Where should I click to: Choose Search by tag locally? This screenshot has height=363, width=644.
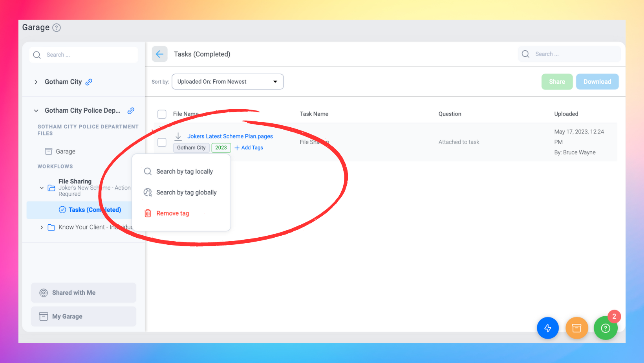(x=184, y=171)
